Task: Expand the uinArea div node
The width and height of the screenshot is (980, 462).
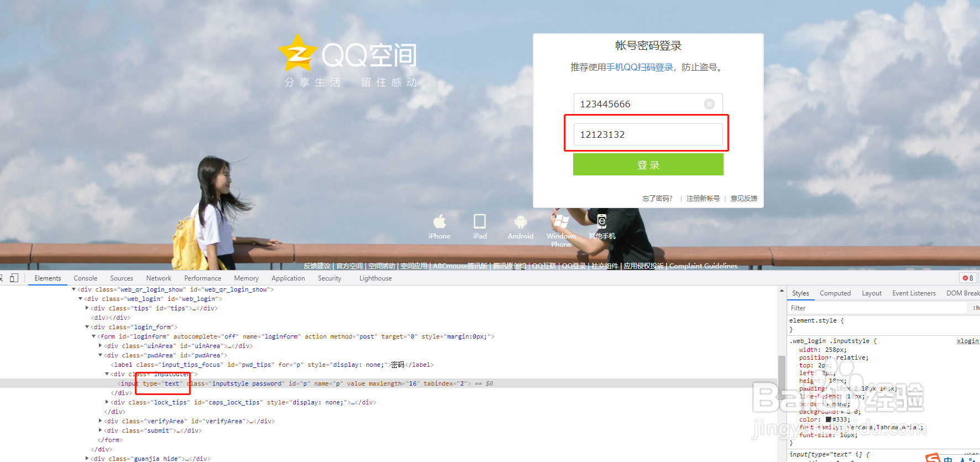Action: tap(100, 346)
